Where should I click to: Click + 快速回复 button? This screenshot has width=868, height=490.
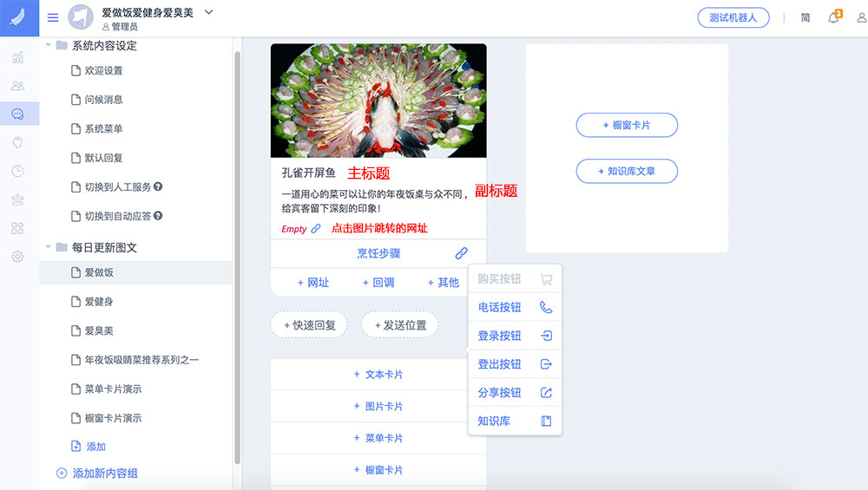click(310, 325)
